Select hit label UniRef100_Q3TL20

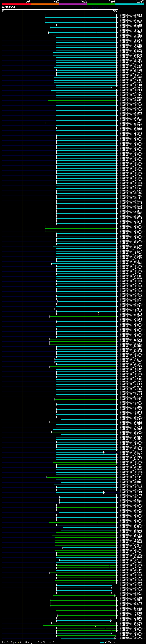point(131,243)
